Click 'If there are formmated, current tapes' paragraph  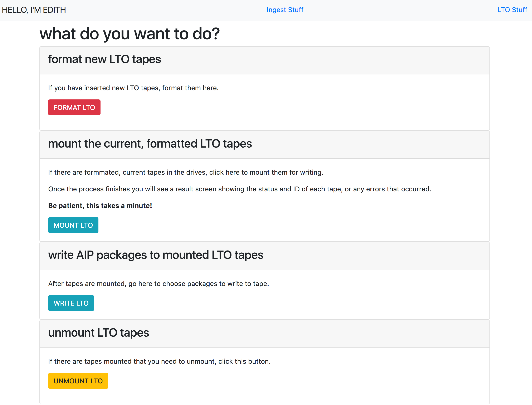tap(186, 172)
